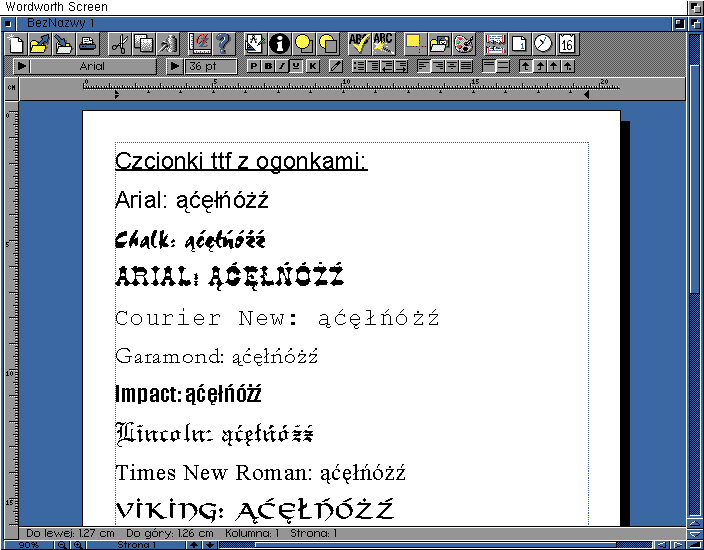Insert picture using the picture folder icon
The image size is (704, 550).
(x=440, y=44)
